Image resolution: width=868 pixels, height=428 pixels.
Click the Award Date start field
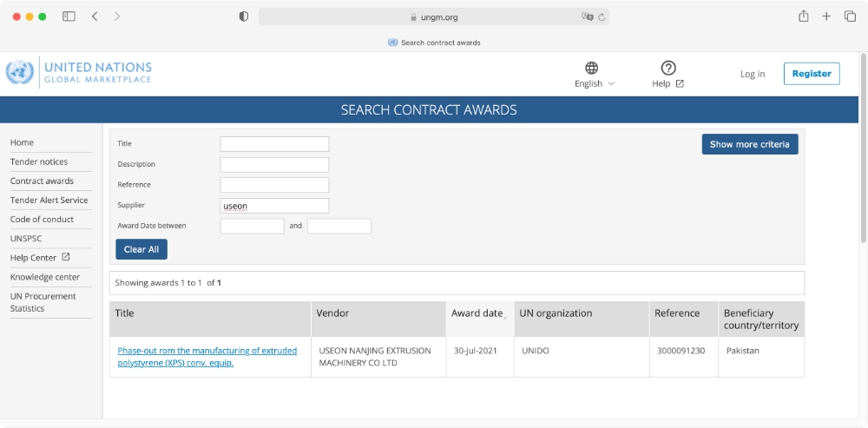[252, 226]
